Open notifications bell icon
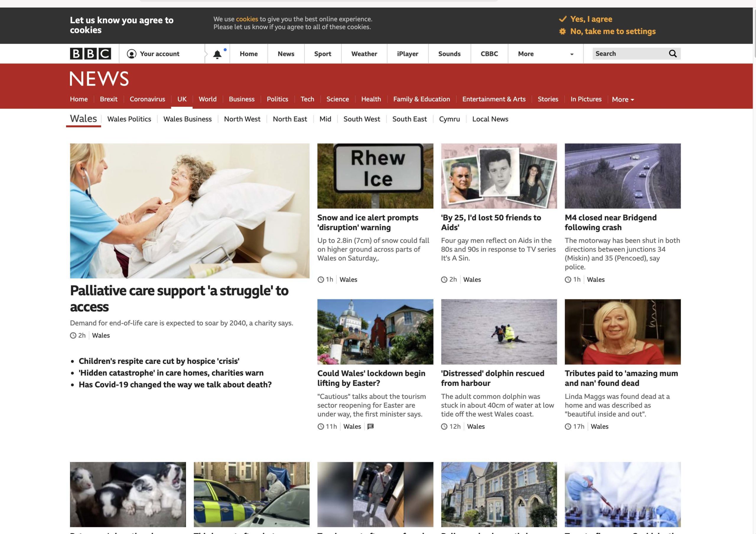Viewport: 756px width, 534px height. click(217, 54)
